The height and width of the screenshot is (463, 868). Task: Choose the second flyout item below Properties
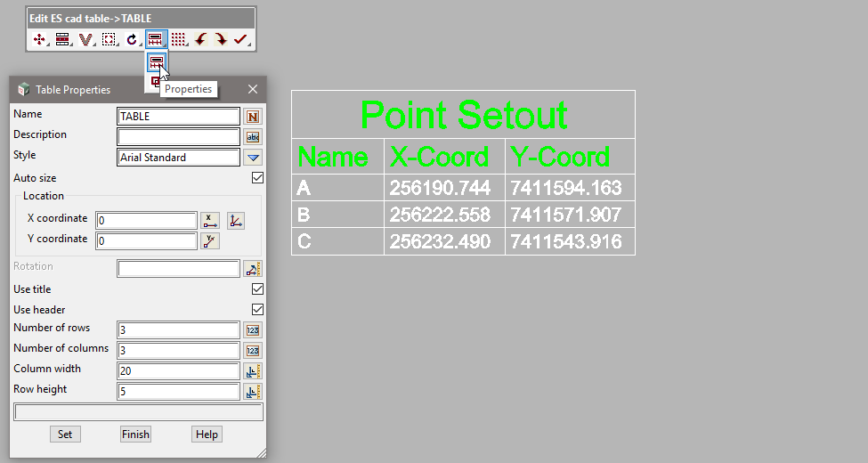click(x=155, y=81)
